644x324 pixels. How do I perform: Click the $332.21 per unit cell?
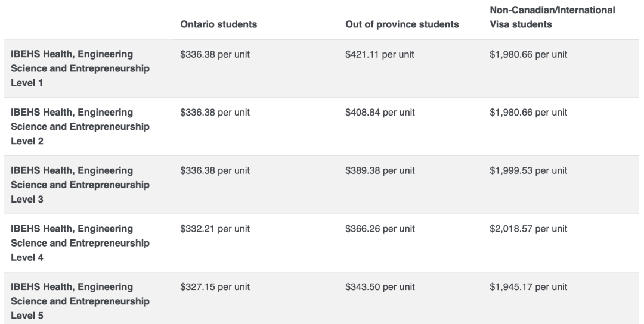(x=215, y=229)
